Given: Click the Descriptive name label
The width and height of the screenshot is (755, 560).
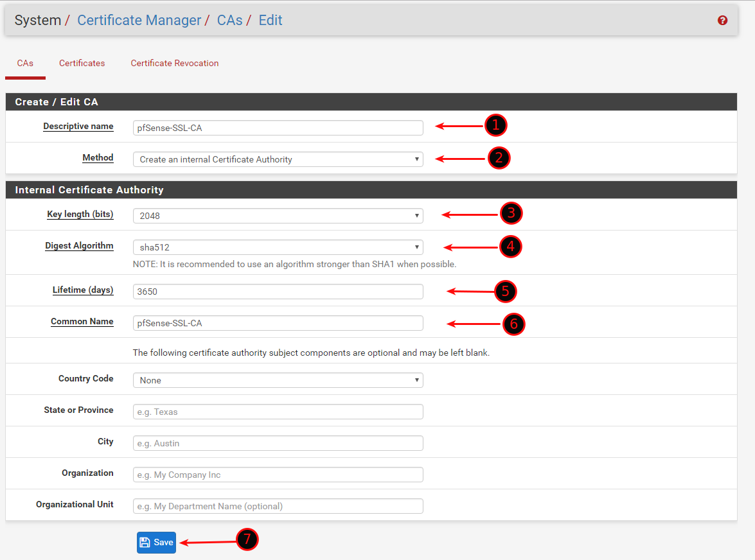Looking at the screenshot, I should tap(78, 126).
